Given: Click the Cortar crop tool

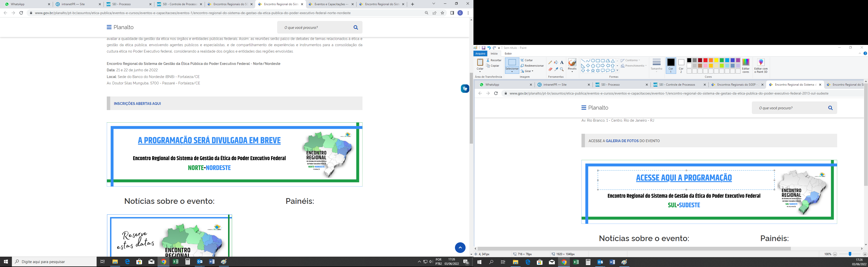Looking at the screenshot, I should click(527, 60).
